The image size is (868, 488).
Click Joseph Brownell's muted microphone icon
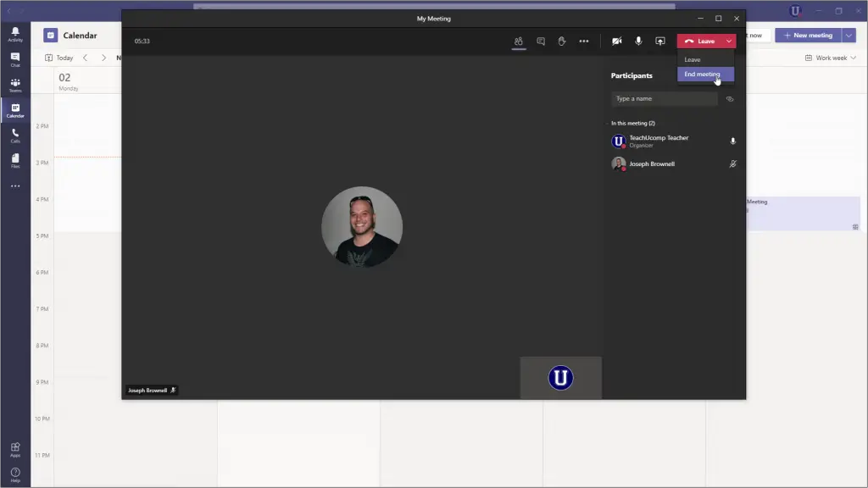733,164
